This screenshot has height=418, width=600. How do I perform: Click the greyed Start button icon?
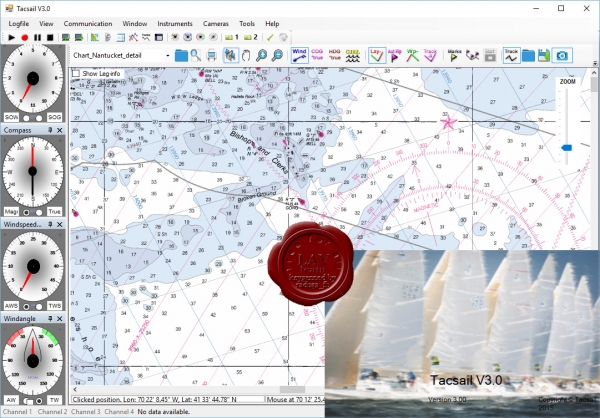[490, 56]
